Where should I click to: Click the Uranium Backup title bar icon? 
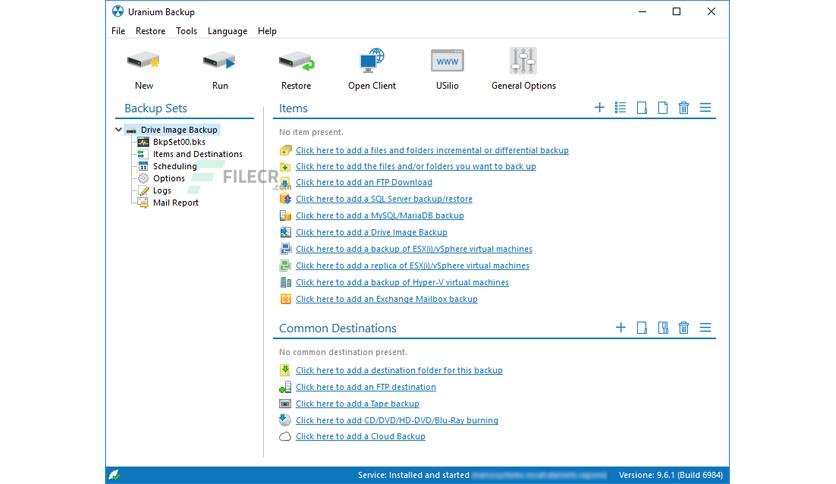118,11
